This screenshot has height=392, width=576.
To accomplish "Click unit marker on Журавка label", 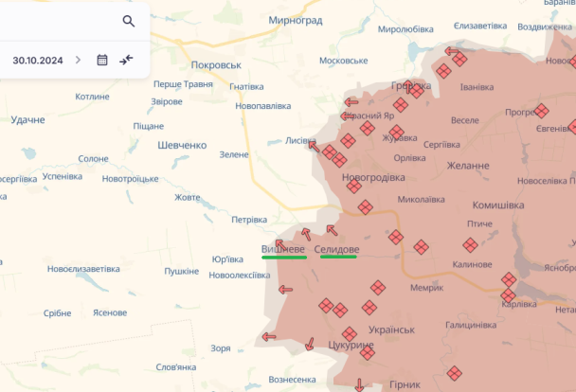I will pyautogui.click(x=397, y=133).
